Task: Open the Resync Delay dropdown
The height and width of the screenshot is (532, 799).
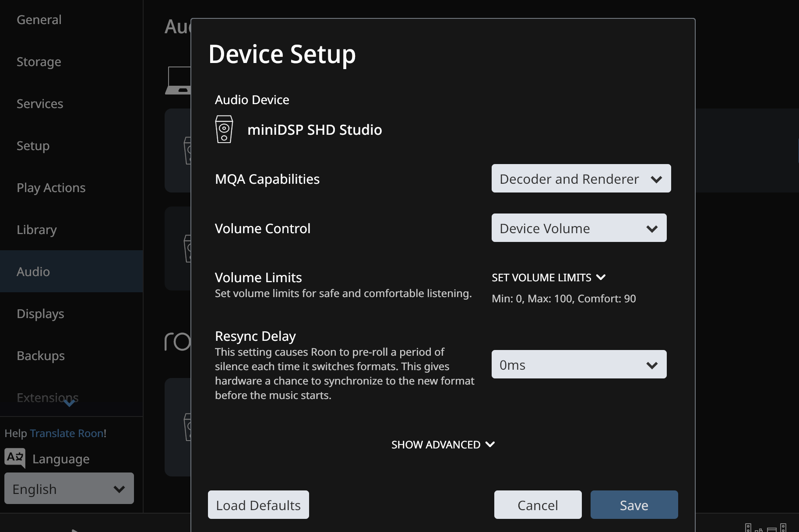Action: (x=579, y=364)
